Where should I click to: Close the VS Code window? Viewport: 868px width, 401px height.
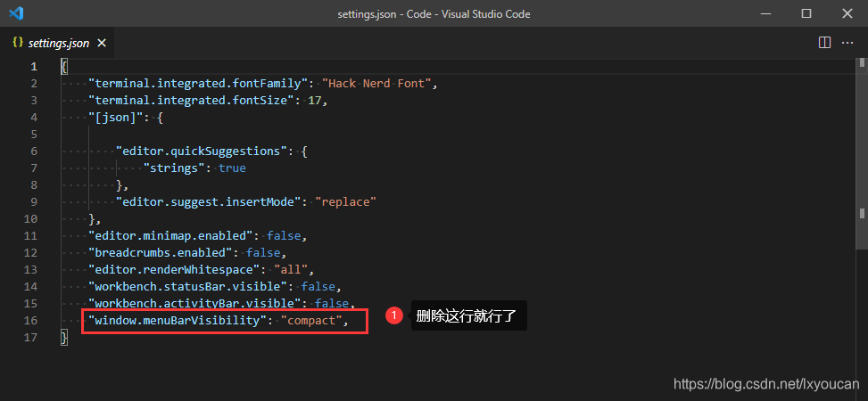click(847, 13)
